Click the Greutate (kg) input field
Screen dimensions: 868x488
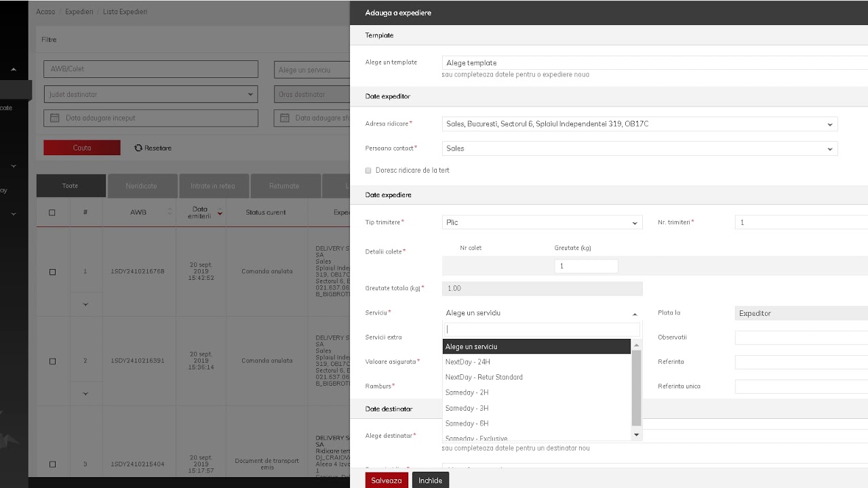586,266
